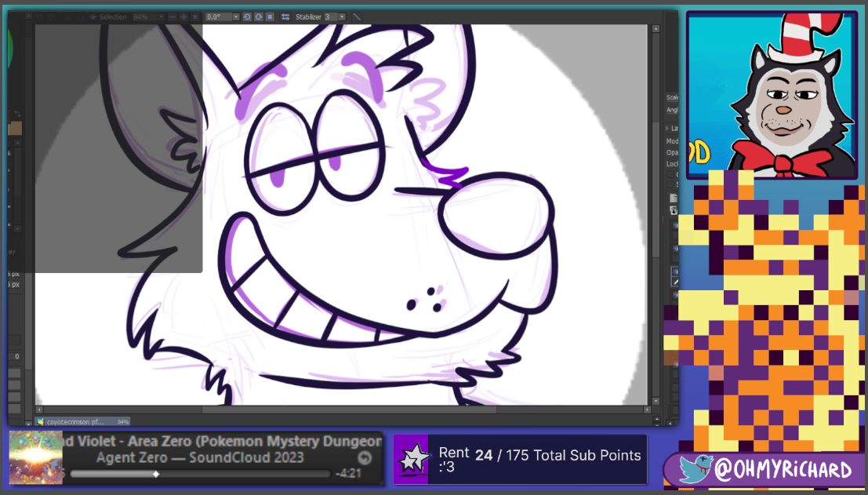Open the rotation angle dropdown
This screenshot has width=868, height=495.
[x=235, y=16]
